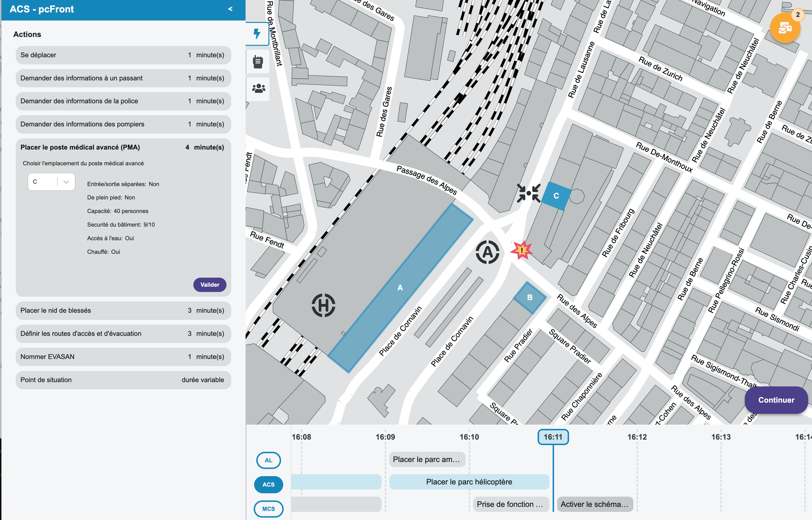The width and height of the screenshot is (812, 520).
Task: Click the 'Chauffé: Oui' text
Action: 104,252
